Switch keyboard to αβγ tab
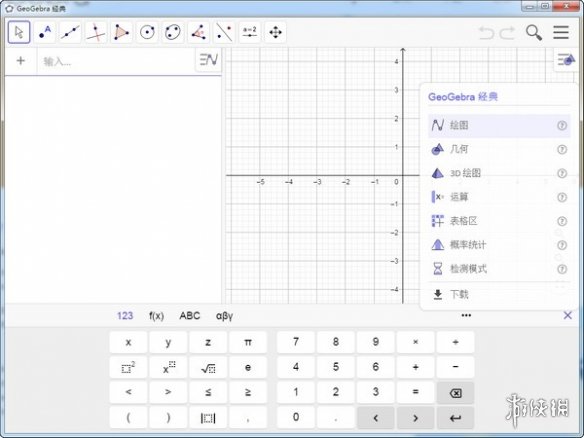This screenshot has height=438, width=584. [x=224, y=316]
